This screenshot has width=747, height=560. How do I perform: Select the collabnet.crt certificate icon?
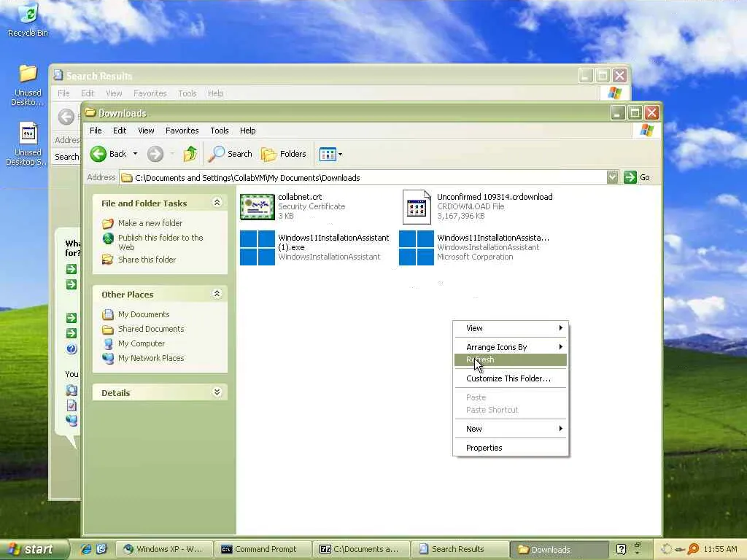tap(258, 206)
